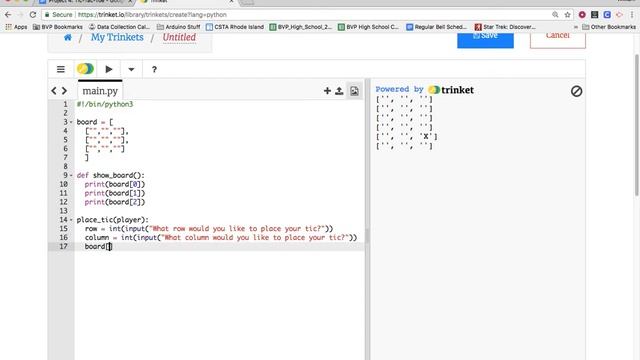Click code line 17 'board['
This screenshot has width=640, height=360.
[98, 247]
